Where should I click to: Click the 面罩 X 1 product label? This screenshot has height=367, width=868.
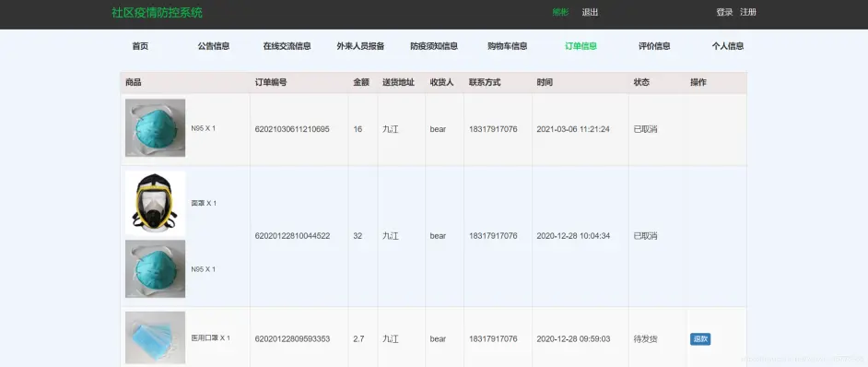tap(204, 204)
